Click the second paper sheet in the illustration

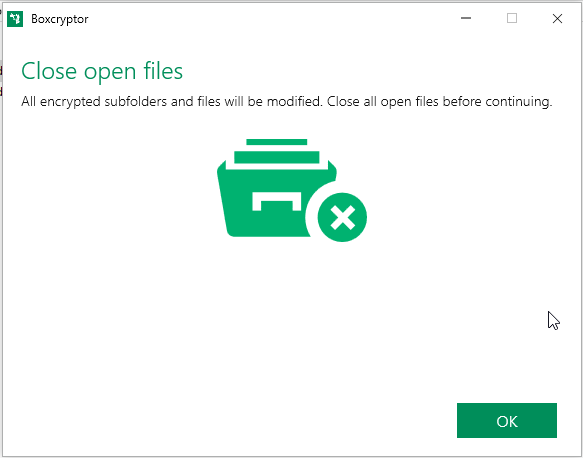(277, 157)
